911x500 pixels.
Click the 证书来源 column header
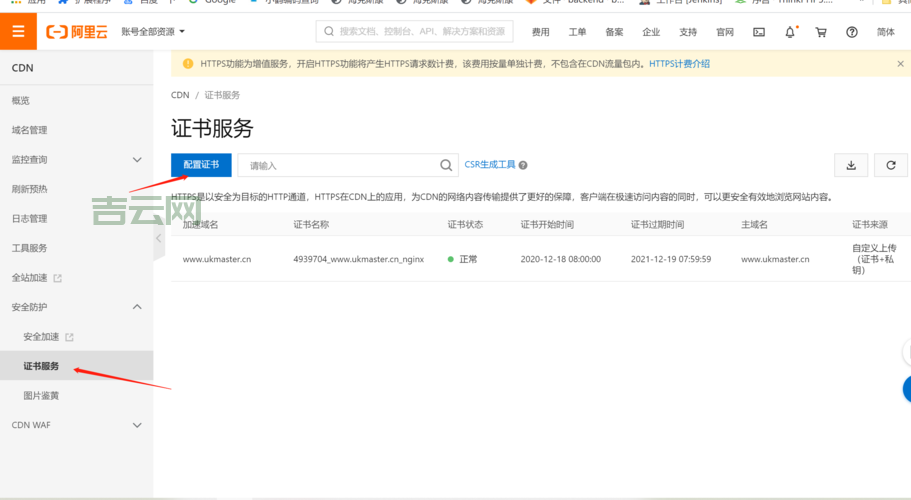click(870, 225)
